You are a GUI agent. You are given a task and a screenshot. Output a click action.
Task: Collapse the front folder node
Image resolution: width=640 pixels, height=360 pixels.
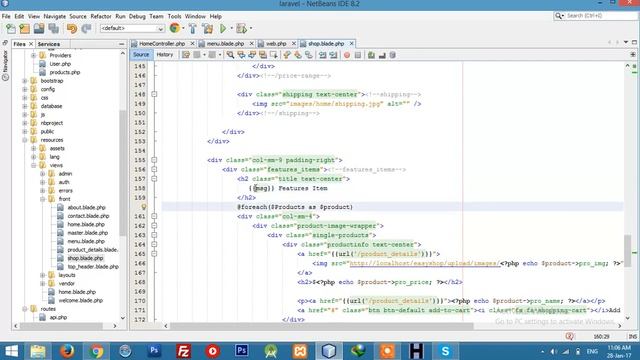43,199
